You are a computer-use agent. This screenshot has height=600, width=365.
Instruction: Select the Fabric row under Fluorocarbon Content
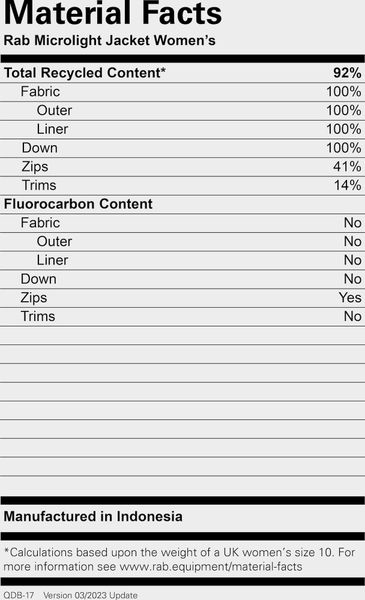182,223
